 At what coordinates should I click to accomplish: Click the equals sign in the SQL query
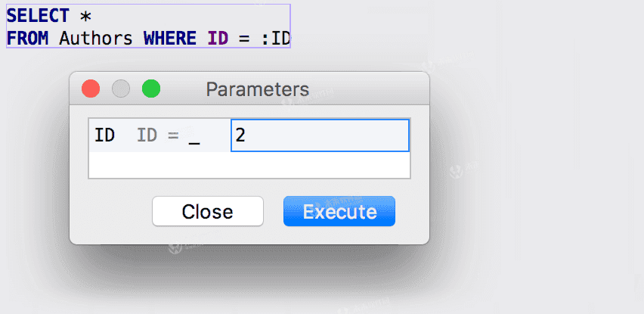pyautogui.click(x=244, y=39)
